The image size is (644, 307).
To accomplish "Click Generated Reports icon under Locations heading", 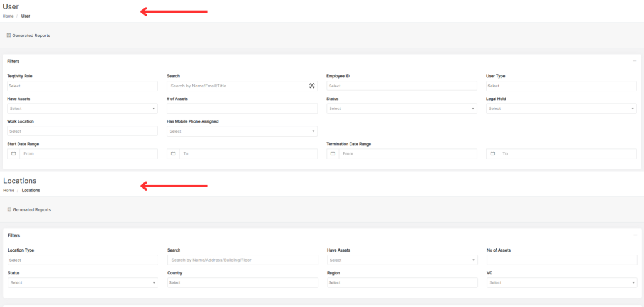I will pyautogui.click(x=9, y=209).
